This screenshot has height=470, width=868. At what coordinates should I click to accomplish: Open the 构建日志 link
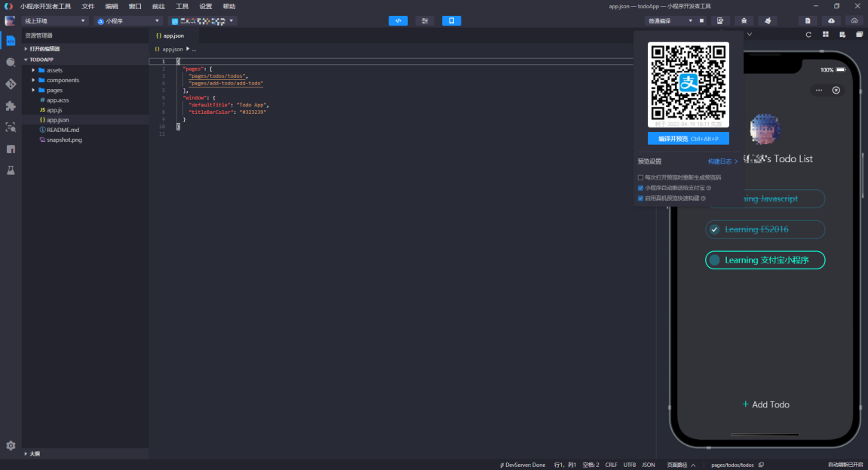tap(723, 161)
